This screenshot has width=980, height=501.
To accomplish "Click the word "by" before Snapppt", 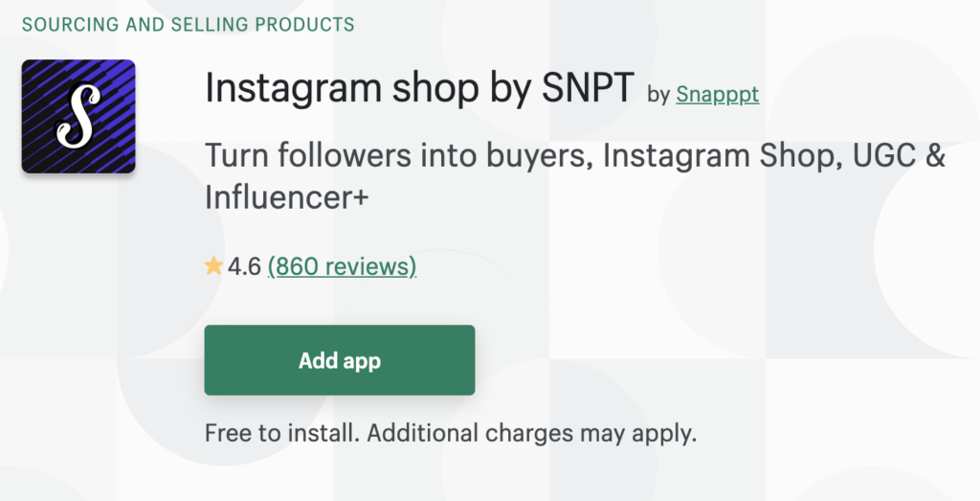I will pos(658,94).
